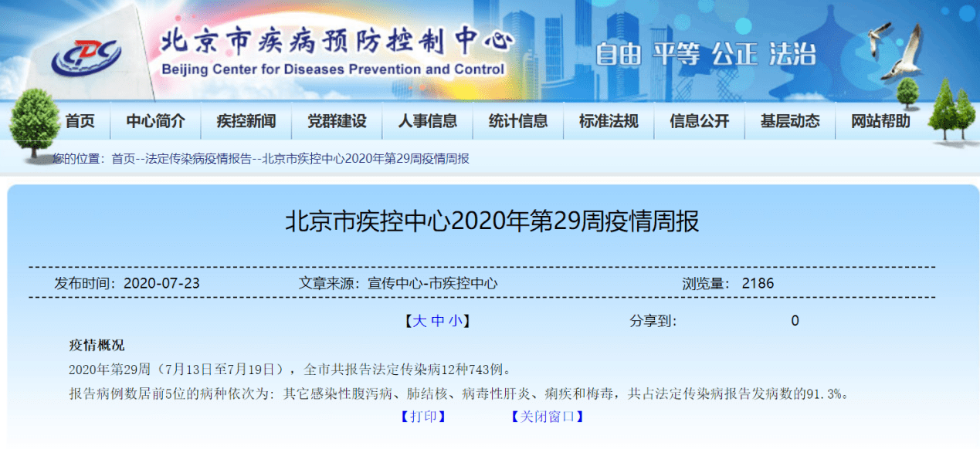Open the 中心简介 menu item

[x=156, y=121]
